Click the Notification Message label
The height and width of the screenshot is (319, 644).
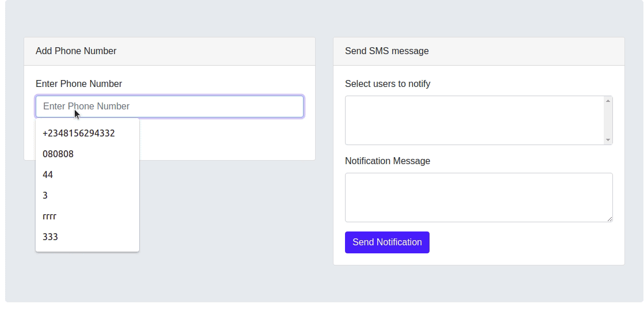coord(388,161)
